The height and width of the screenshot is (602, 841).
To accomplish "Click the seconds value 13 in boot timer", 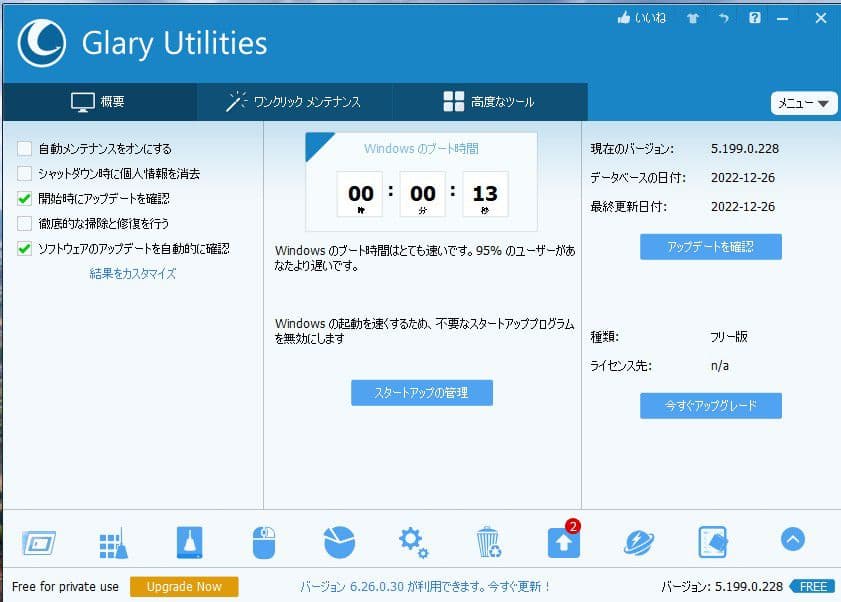I will [485, 194].
